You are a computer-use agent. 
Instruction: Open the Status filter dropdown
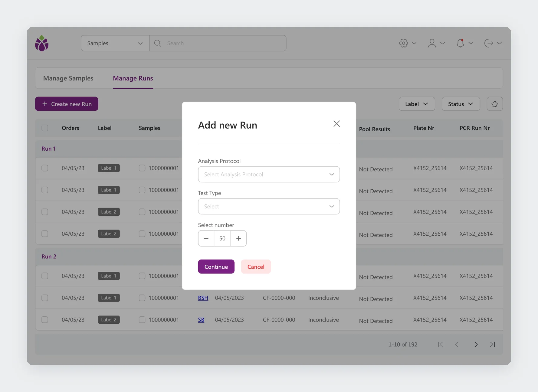pyautogui.click(x=461, y=104)
